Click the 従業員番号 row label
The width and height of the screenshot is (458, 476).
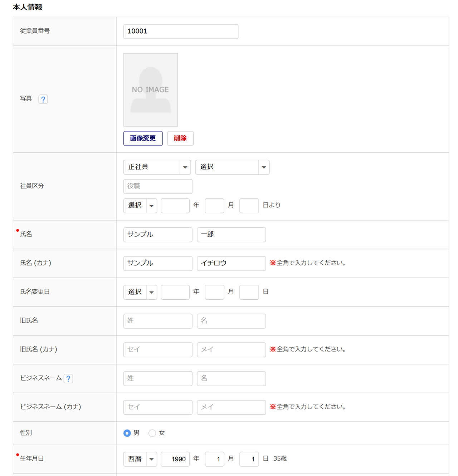(x=35, y=31)
